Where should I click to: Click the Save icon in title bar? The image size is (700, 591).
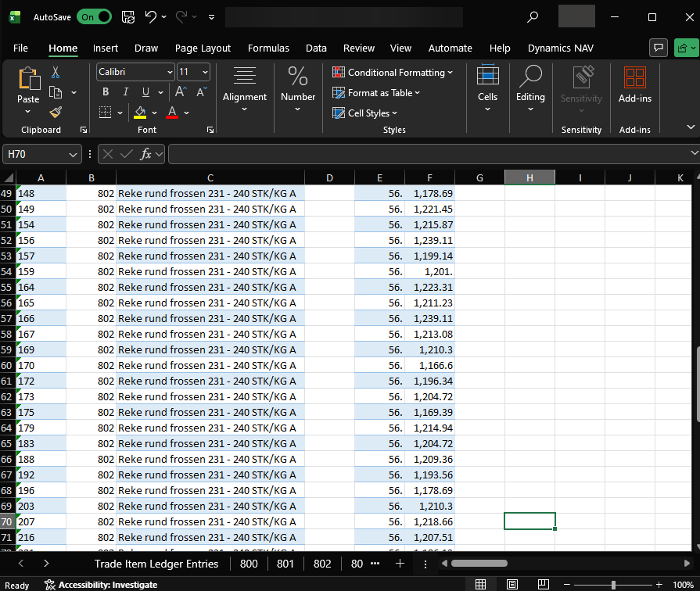[x=128, y=16]
